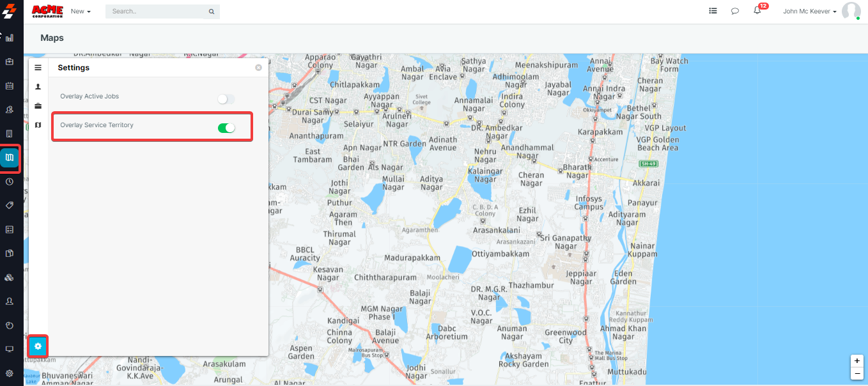The width and height of the screenshot is (868, 386).
Task: Click the app logo at top of sidebar
Action: (x=9, y=12)
